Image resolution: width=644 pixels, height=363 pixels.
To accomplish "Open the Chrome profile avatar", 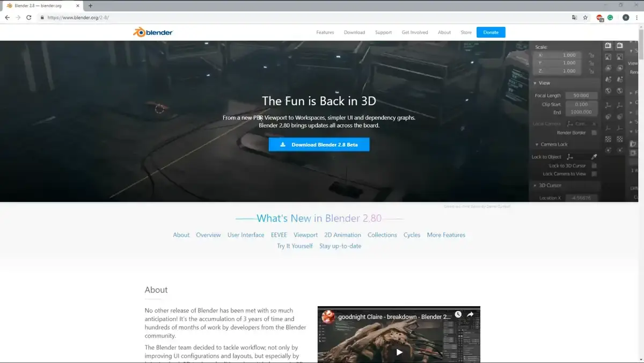I will [626, 17].
